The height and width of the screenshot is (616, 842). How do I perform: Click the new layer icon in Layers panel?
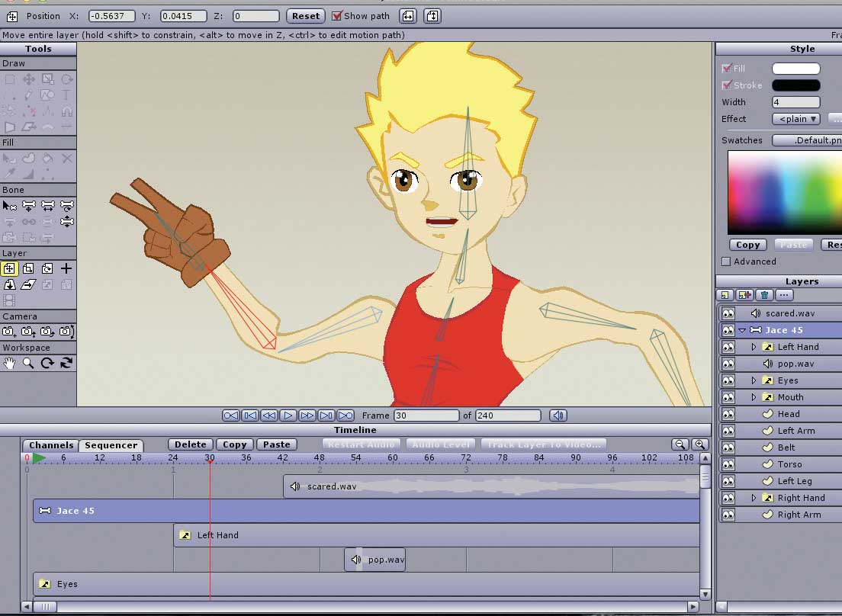pyautogui.click(x=725, y=295)
